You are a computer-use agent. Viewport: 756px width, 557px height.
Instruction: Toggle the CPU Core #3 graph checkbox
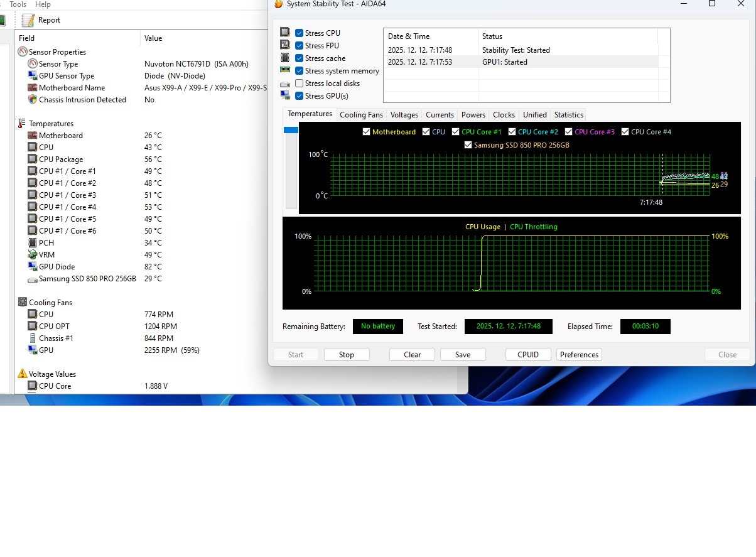pyautogui.click(x=569, y=132)
